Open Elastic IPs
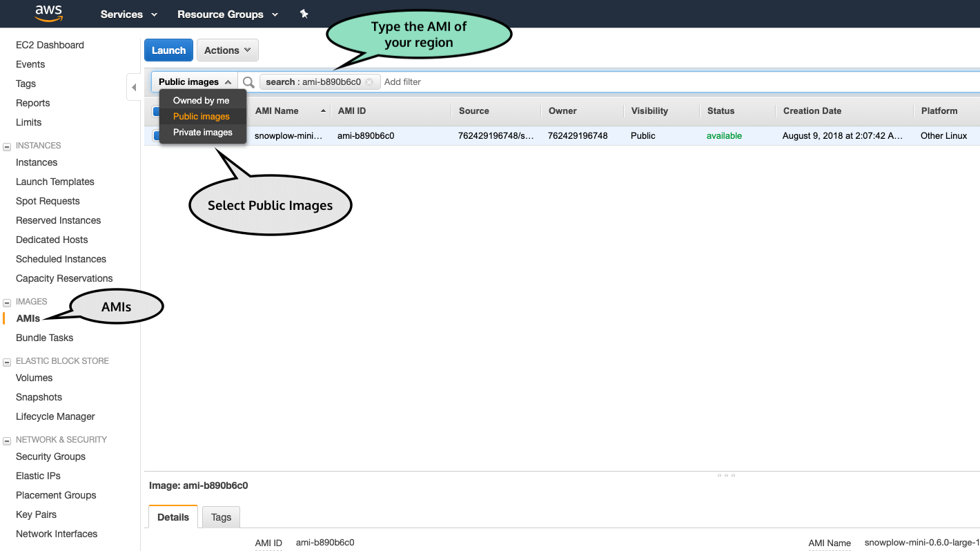980x551 pixels. click(39, 476)
